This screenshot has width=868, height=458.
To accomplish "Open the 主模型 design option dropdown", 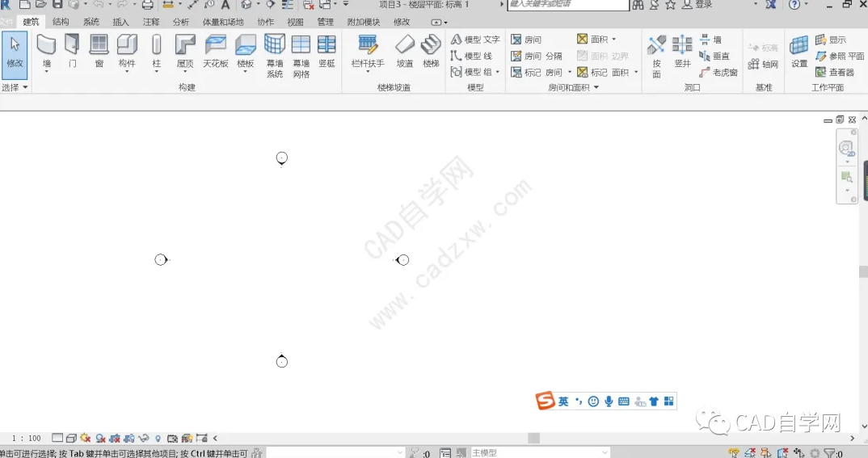I will coord(540,453).
